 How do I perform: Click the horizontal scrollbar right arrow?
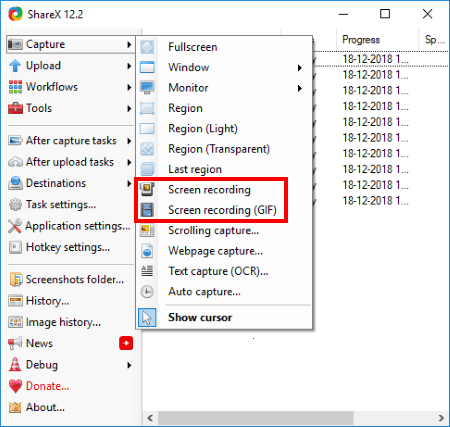[441, 418]
